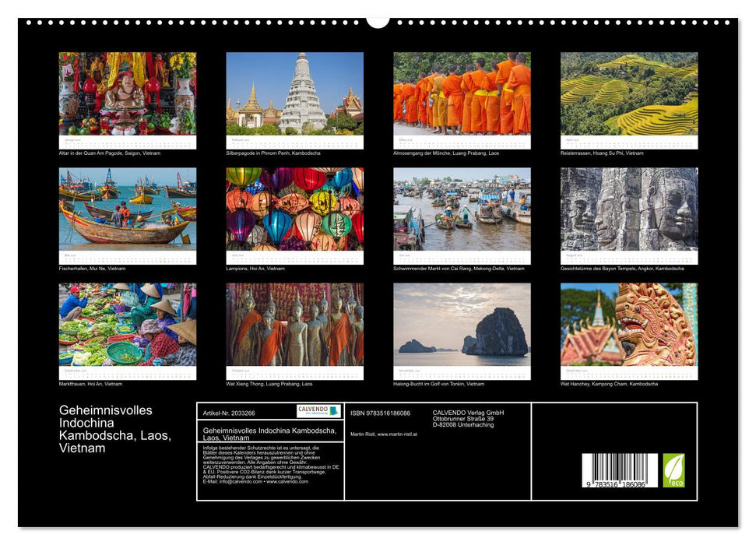This screenshot has width=756, height=545.
Task: Open the Wat Hanchey Kampong Cham image
Action: 629,324
